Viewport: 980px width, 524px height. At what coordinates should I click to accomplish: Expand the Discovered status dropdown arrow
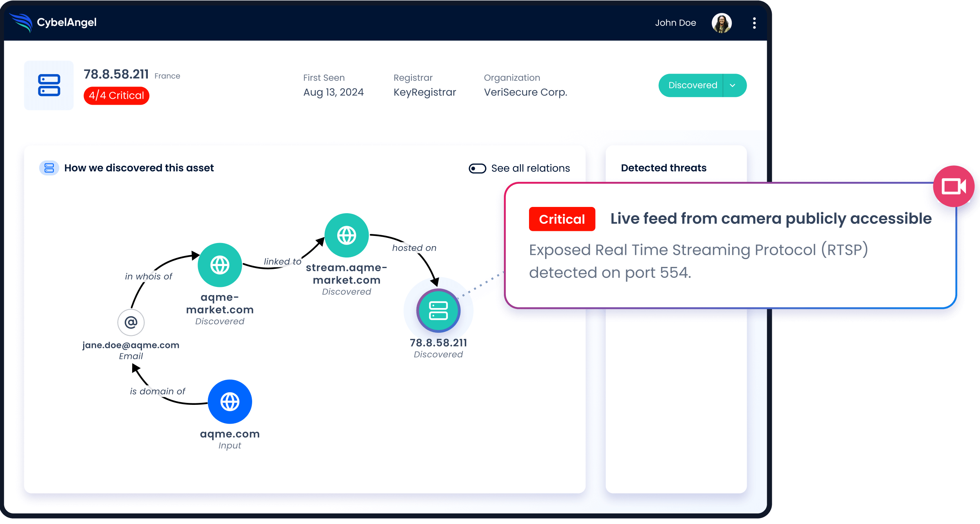pos(733,85)
